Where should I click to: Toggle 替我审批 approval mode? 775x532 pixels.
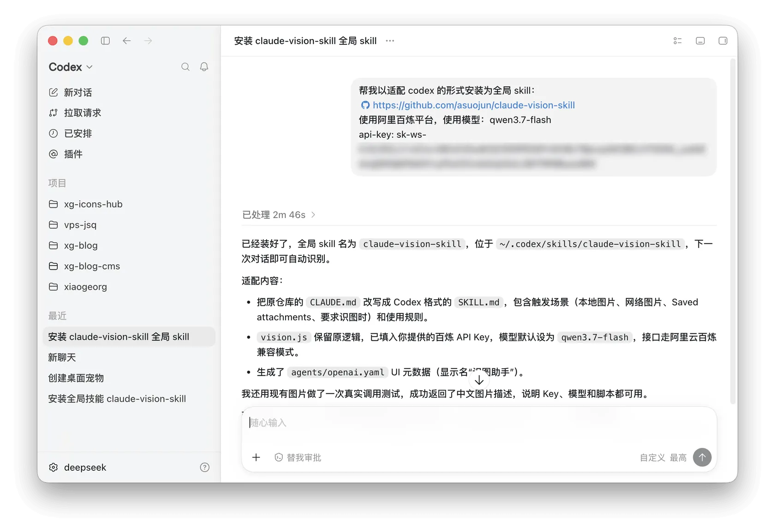click(298, 457)
